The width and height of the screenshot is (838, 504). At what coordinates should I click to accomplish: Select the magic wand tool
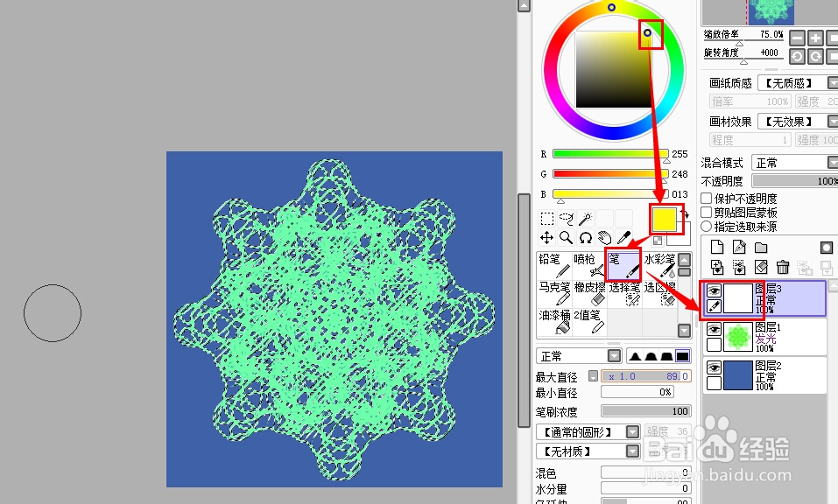point(586,219)
